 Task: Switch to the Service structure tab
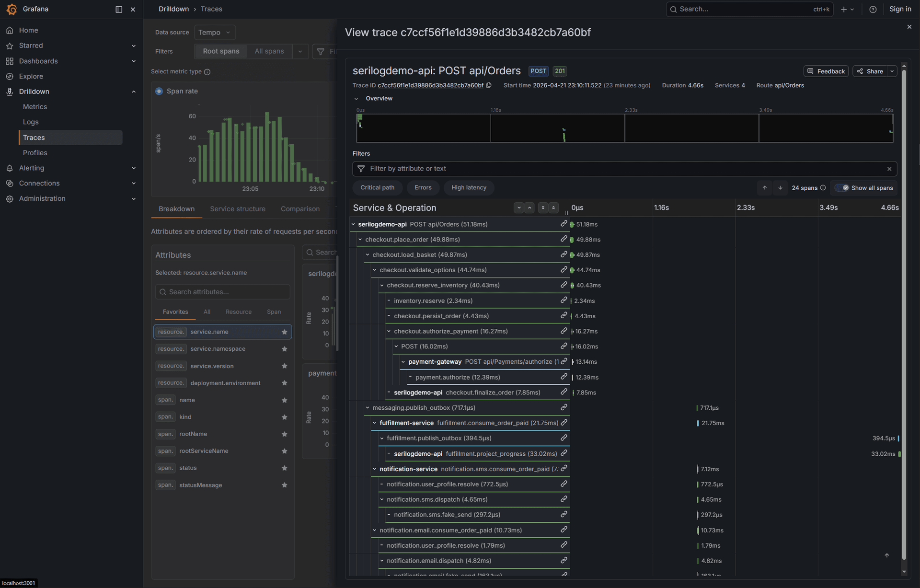pos(238,209)
